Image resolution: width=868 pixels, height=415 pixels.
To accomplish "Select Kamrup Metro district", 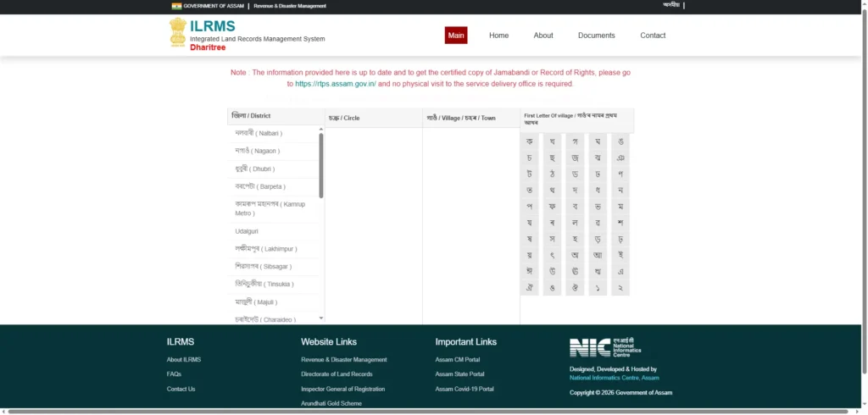I will tap(274, 208).
